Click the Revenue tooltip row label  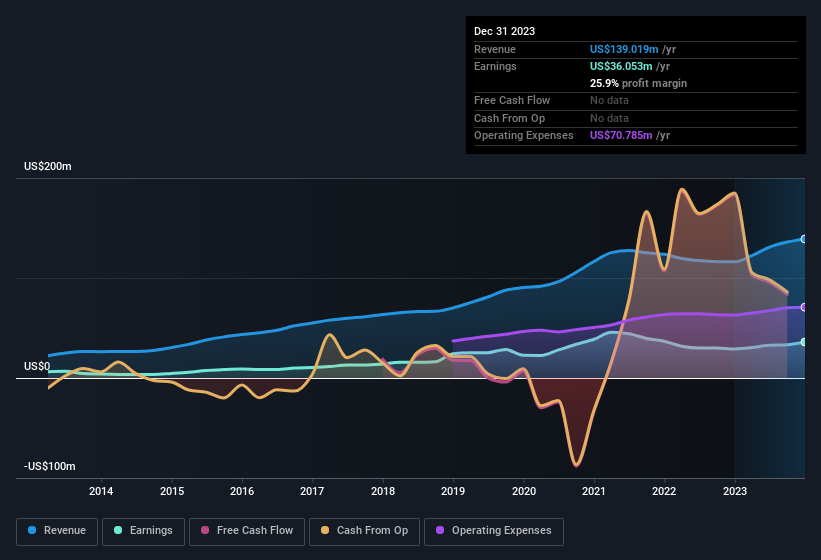click(495, 49)
